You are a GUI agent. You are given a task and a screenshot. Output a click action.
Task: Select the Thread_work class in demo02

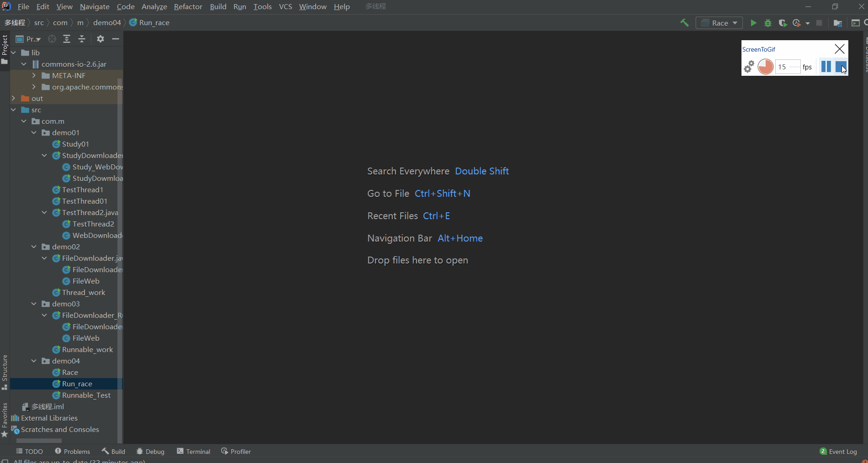[x=79, y=292]
